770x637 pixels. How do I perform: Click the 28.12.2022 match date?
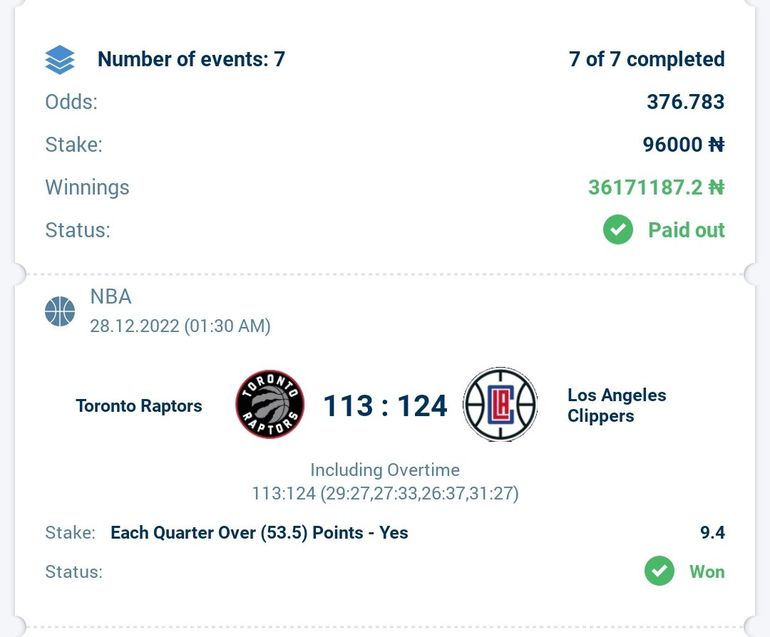tap(180, 326)
